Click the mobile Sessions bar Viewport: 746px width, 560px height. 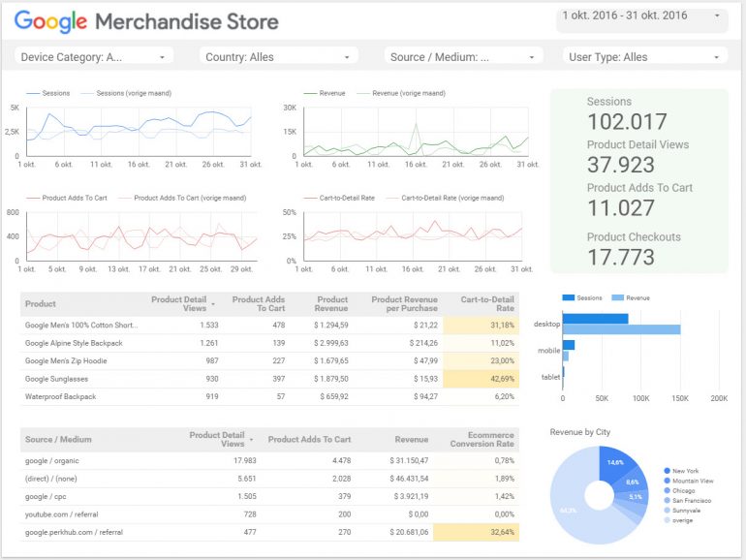point(569,345)
